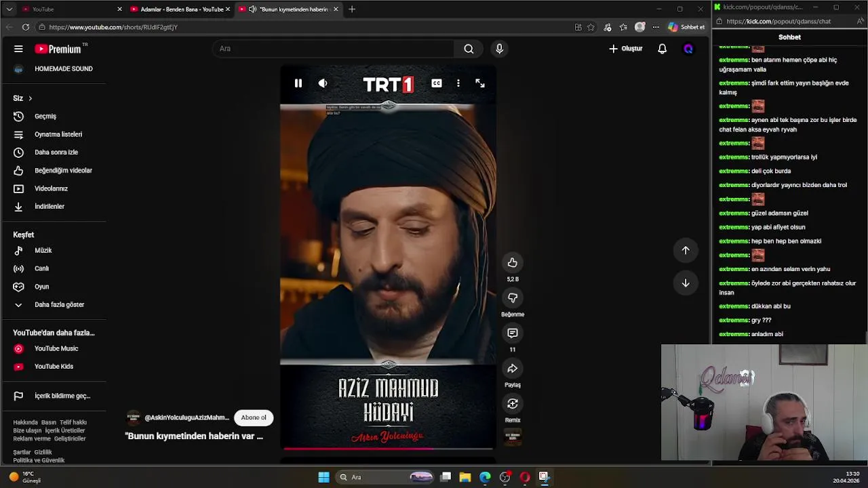
Task: Open the browser tab search dropdown
Action: pos(9,9)
